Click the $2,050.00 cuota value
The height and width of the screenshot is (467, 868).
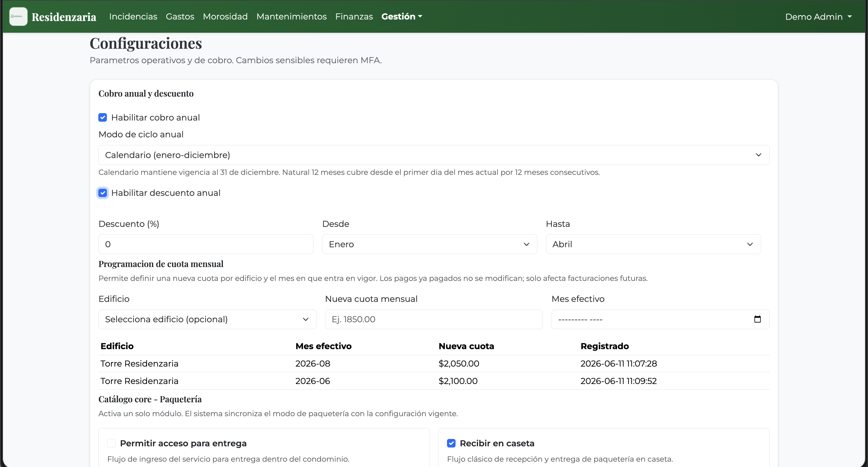click(459, 364)
